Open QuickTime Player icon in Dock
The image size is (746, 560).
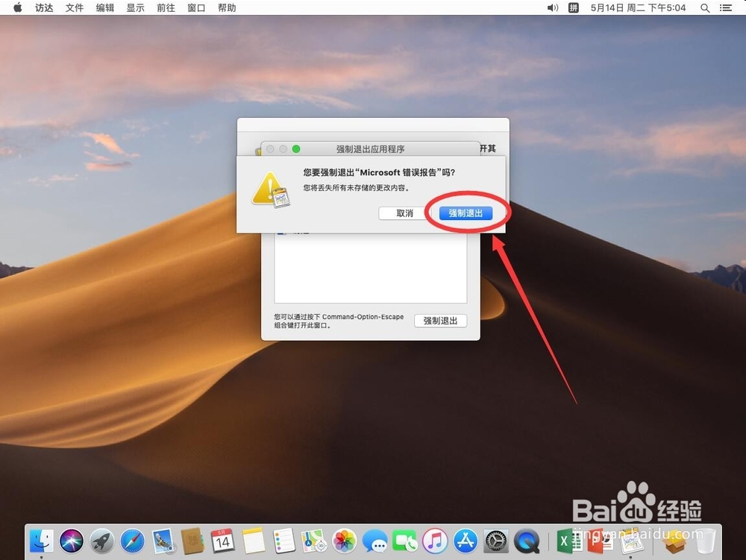tap(527, 541)
